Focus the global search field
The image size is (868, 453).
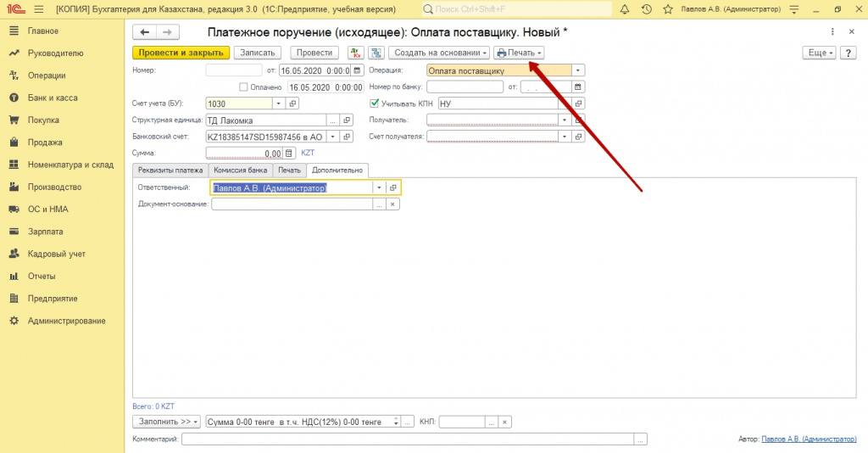[516, 9]
